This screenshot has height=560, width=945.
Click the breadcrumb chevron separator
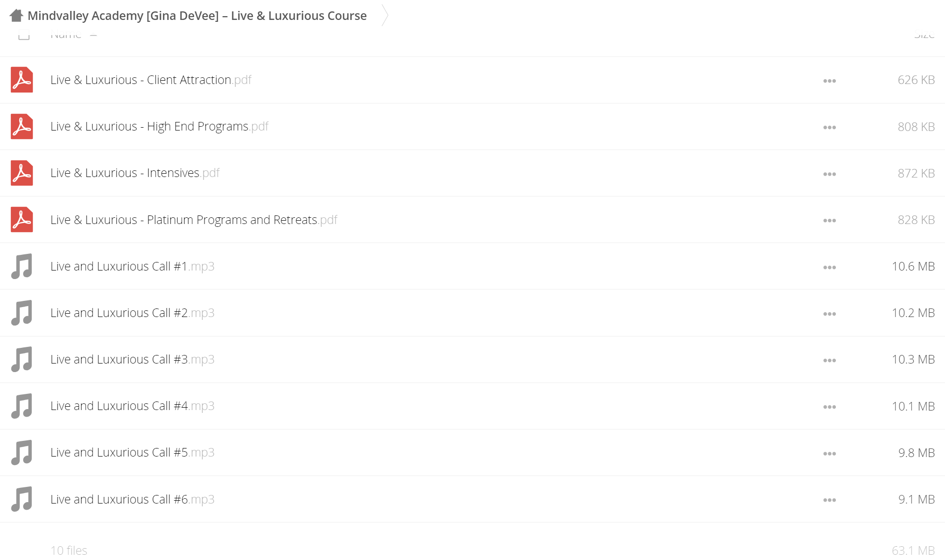[x=385, y=16]
